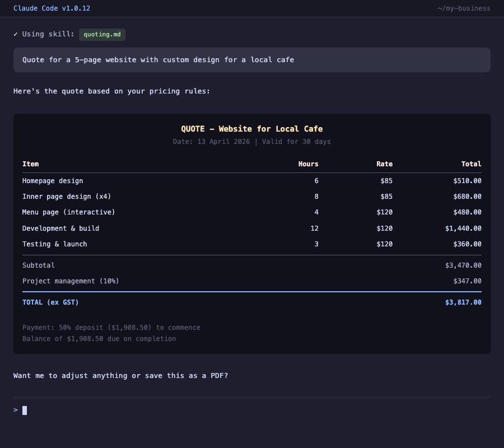Click the Project management (10%) line
Image resolution: width=504 pixels, height=448 pixels.
click(x=251, y=281)
